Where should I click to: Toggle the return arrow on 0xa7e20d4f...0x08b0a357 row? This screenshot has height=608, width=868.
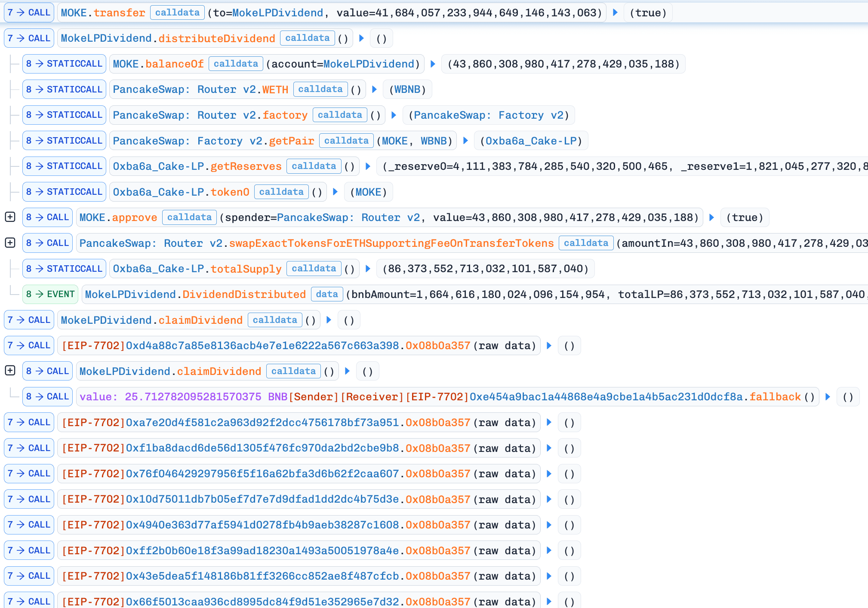549,422
